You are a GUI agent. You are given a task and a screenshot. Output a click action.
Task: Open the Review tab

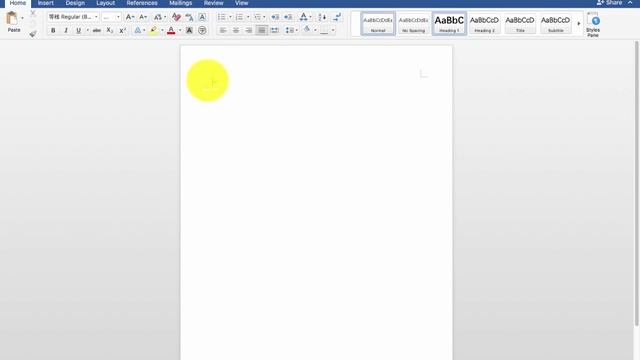[213, 3]
